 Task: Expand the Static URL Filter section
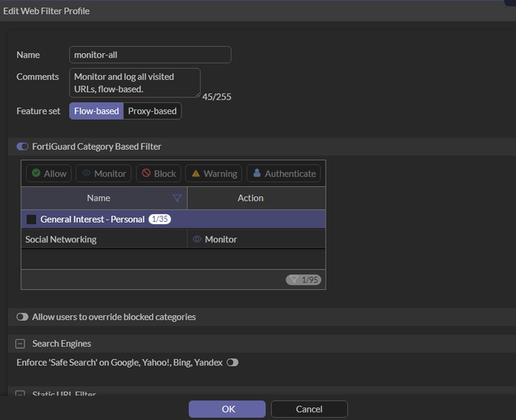coord(21,394)
